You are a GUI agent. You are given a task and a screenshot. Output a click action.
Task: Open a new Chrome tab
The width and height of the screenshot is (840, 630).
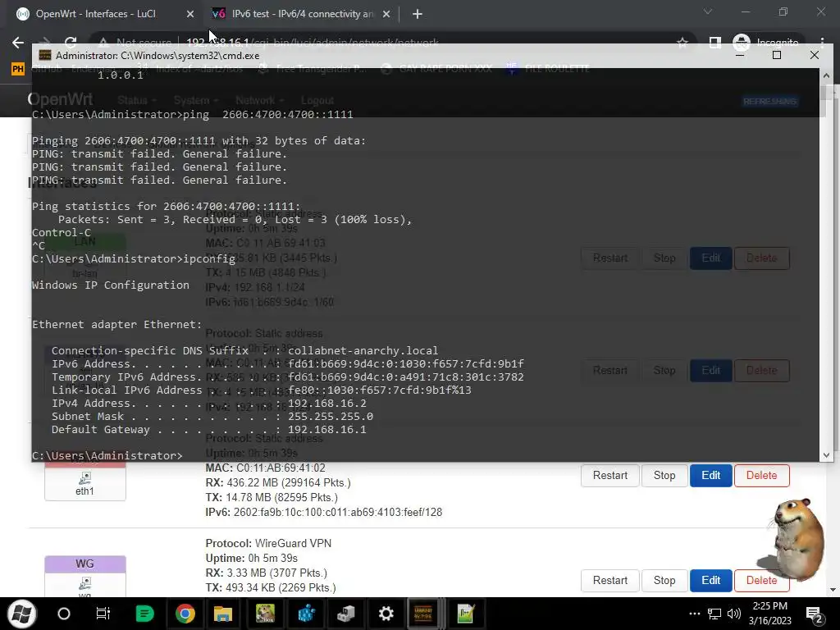coord(418,14)
